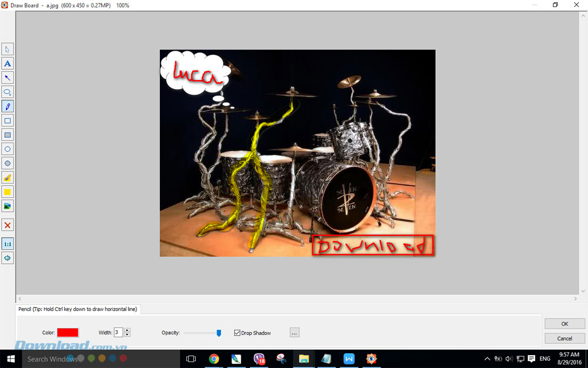The image size is (588, 368).
Task: Select the Arrow line tool
Action: 8,78
